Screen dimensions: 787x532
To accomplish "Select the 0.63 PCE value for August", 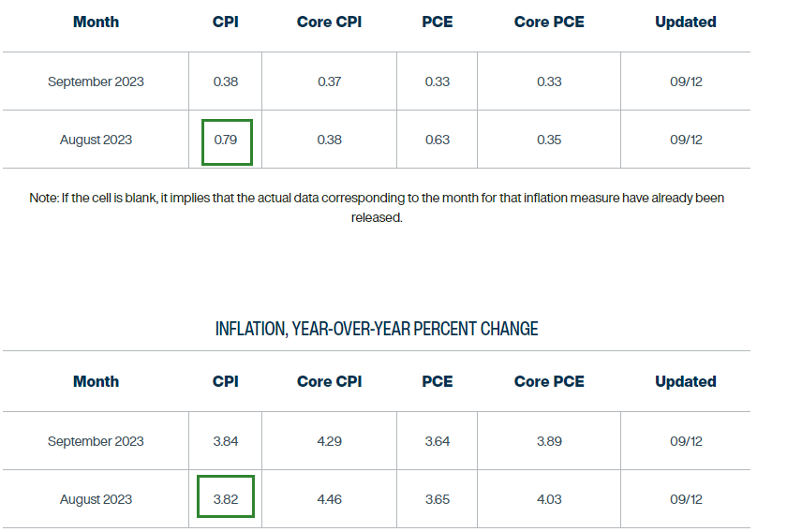I will point(437,140).
